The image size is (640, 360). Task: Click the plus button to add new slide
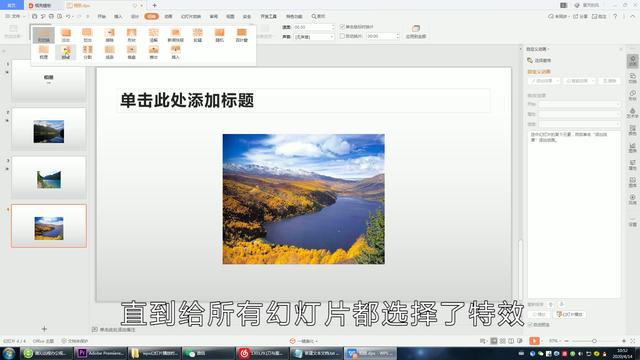point(44,329)
